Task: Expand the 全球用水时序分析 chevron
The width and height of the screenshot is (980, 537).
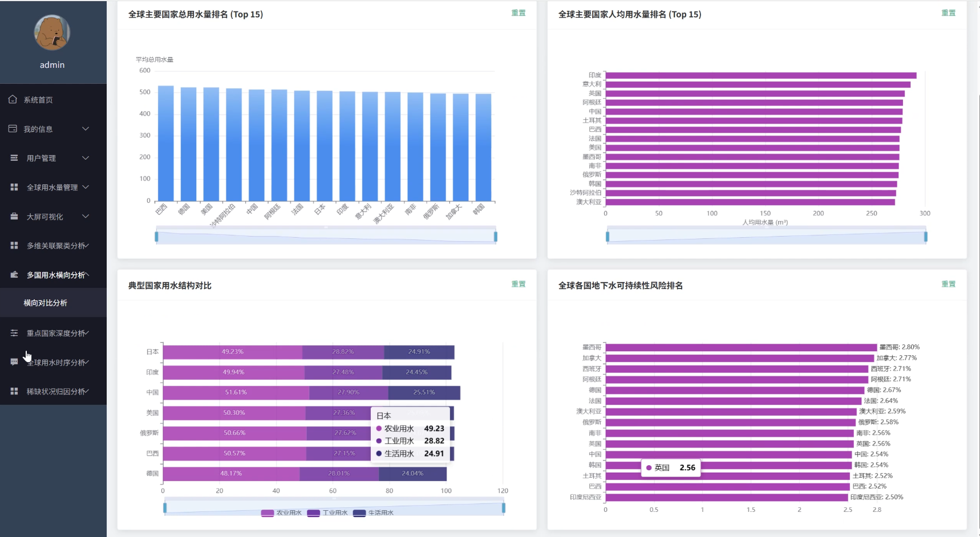Action: pos(87,362)
